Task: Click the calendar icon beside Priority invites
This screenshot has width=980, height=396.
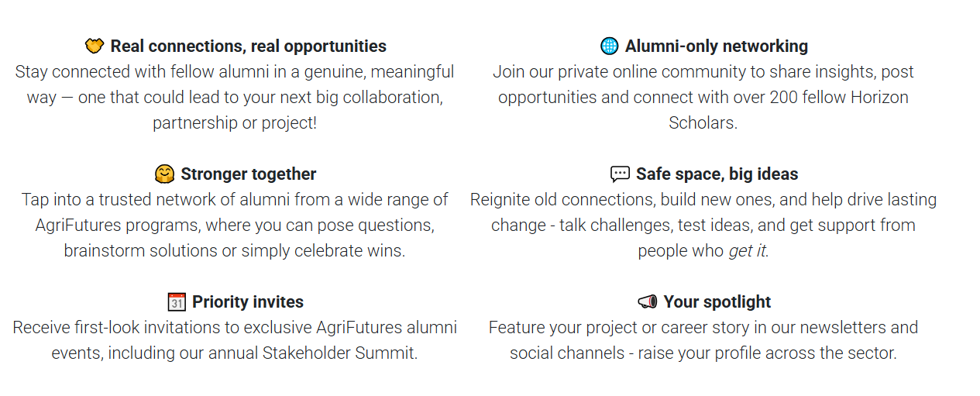Action: 177,302
